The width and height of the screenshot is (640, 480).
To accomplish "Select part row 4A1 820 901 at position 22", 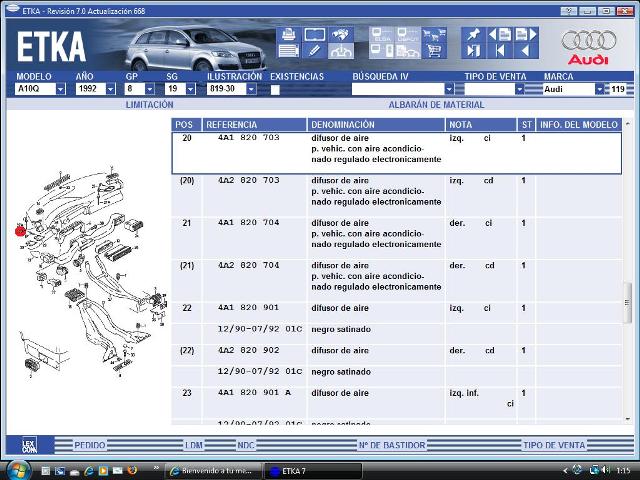I will tap(397, 313).
